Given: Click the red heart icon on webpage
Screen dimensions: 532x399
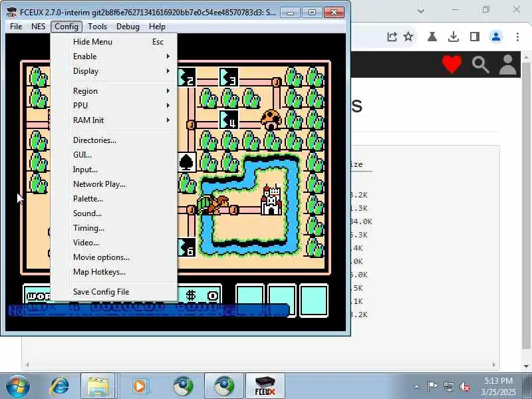Looking at the screenshot, I should tap(452, 64).
